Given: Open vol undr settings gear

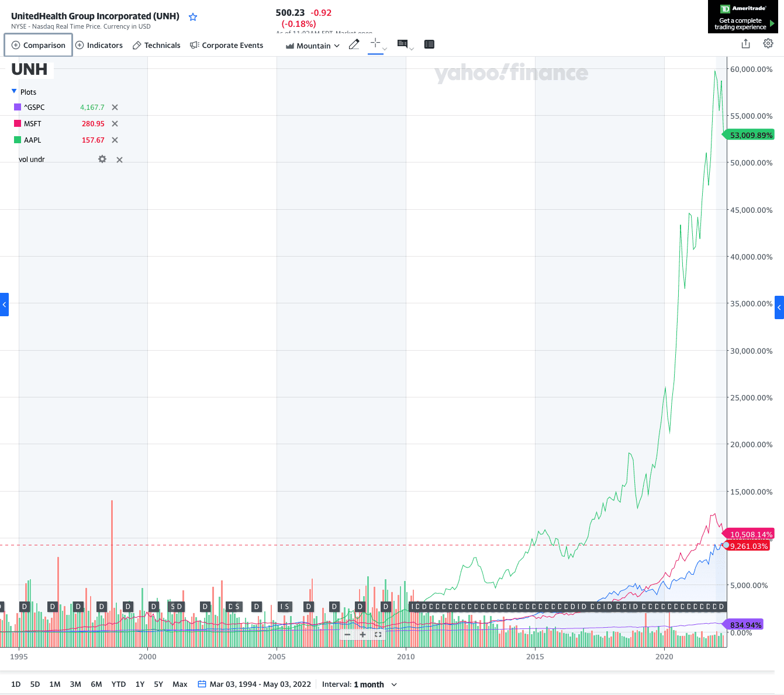Looking at the screenshot, I should pos(102,159).
